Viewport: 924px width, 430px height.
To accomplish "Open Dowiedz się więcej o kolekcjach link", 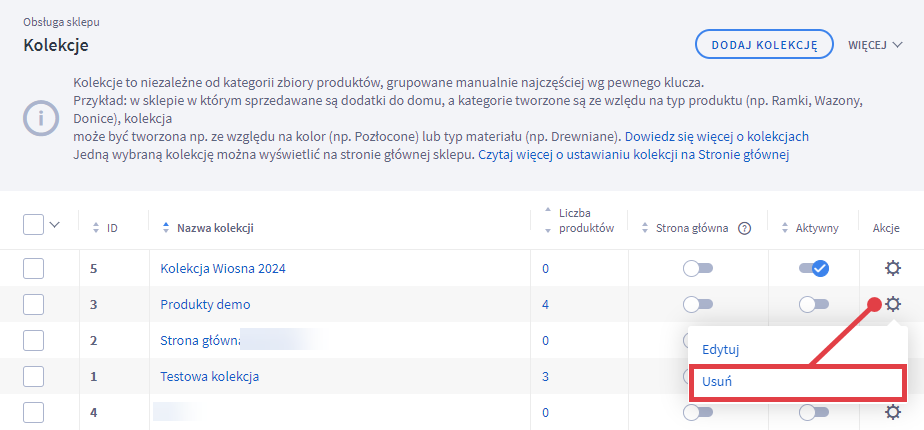I will [x=717, y=136].
